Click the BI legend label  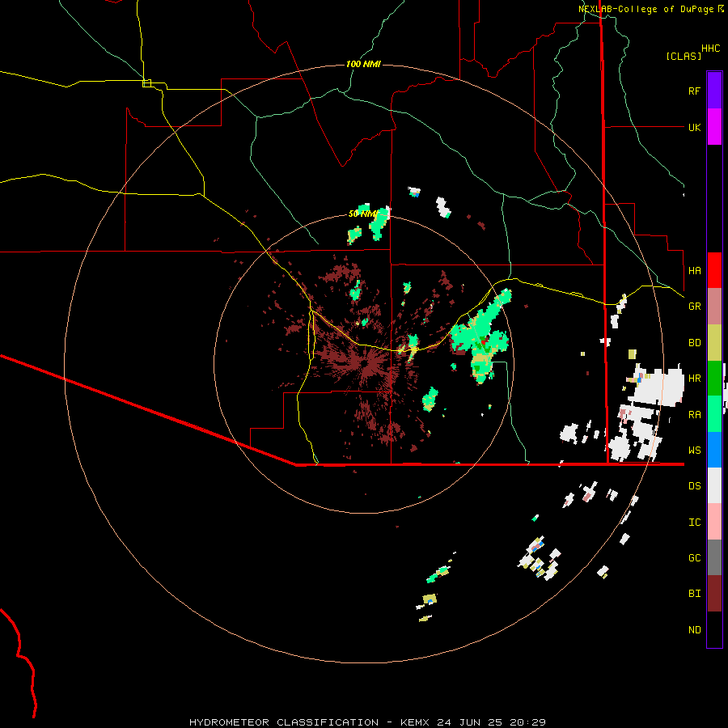[694, 594]
